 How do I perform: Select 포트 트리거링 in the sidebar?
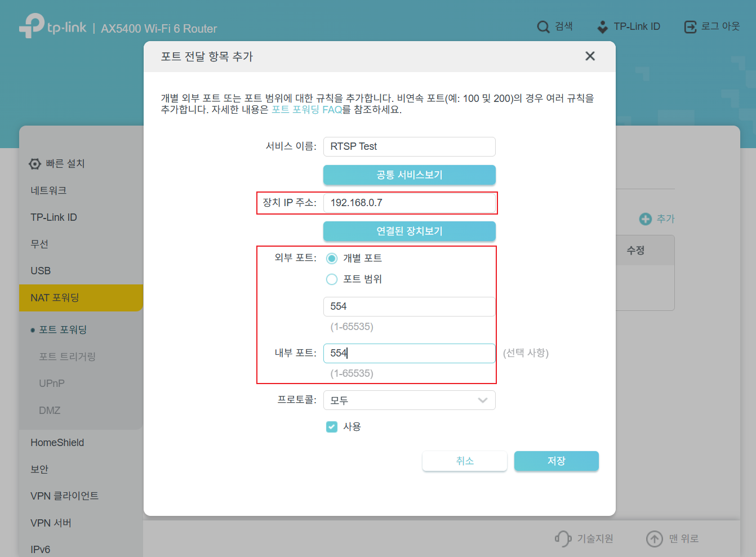67,357
